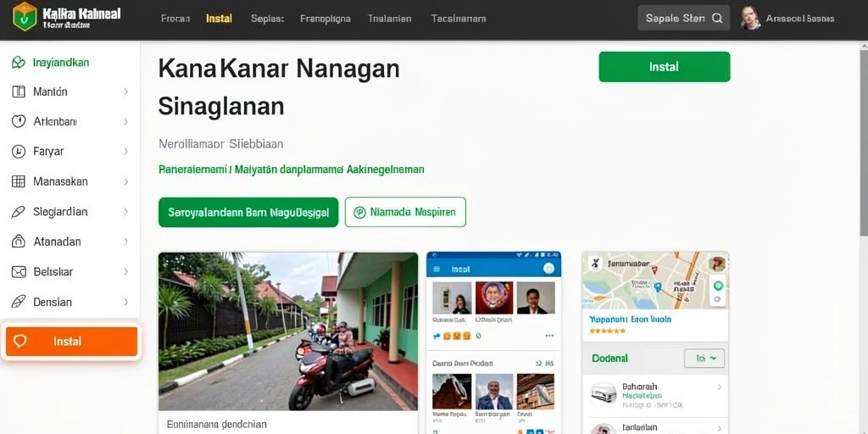Expand the Manasaken sidebar chevron
Image resolution: width=868 pixels, height=434 pixels.
[125, 181]
